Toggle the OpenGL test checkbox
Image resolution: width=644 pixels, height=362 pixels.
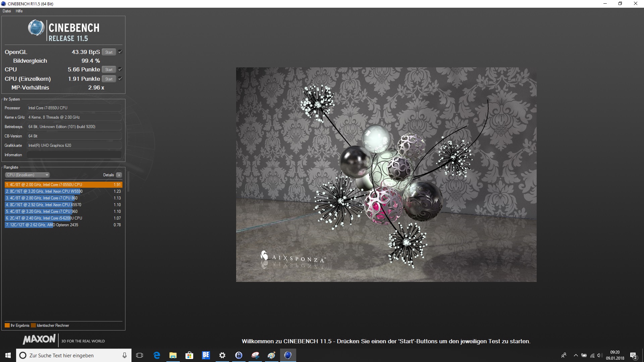coord(120,52)
